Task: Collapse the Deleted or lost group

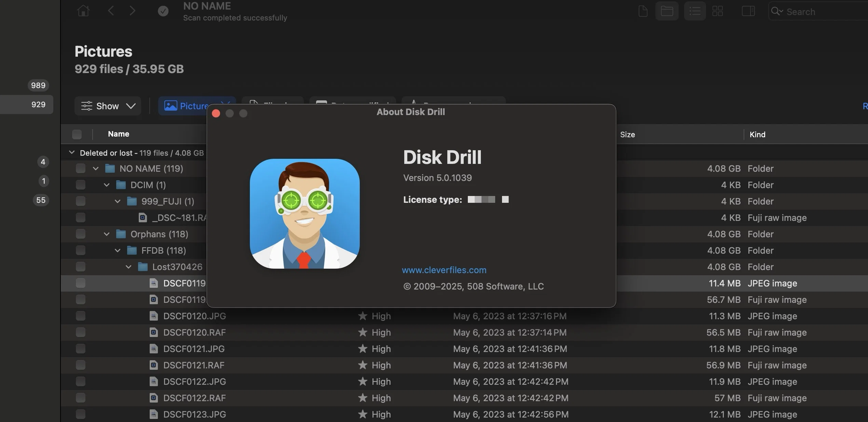Action: [x=71, y=152]
